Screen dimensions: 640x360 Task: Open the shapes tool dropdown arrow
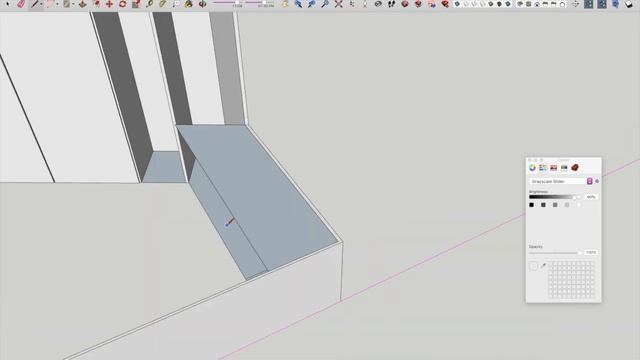click(73, 4)
